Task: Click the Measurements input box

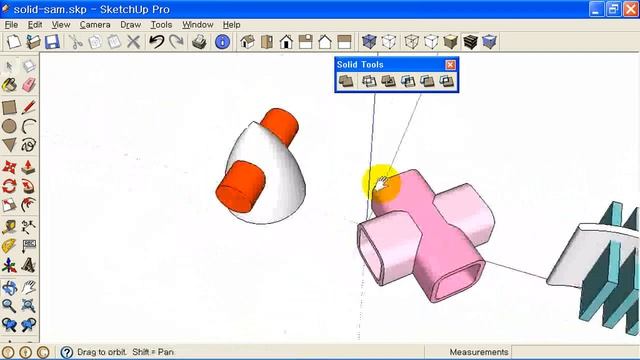Action: click(x=575, y=352)
